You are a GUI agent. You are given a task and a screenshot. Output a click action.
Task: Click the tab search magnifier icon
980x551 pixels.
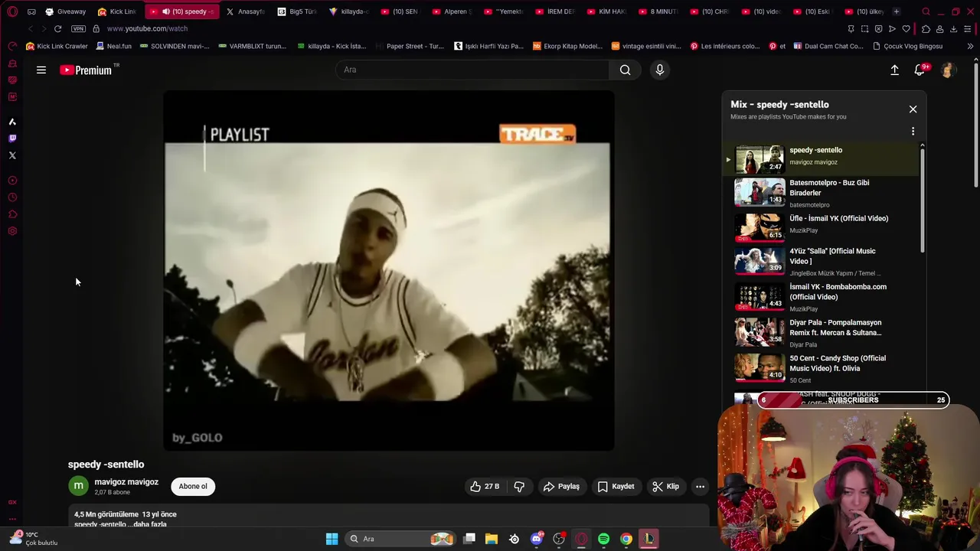[926, 11]
